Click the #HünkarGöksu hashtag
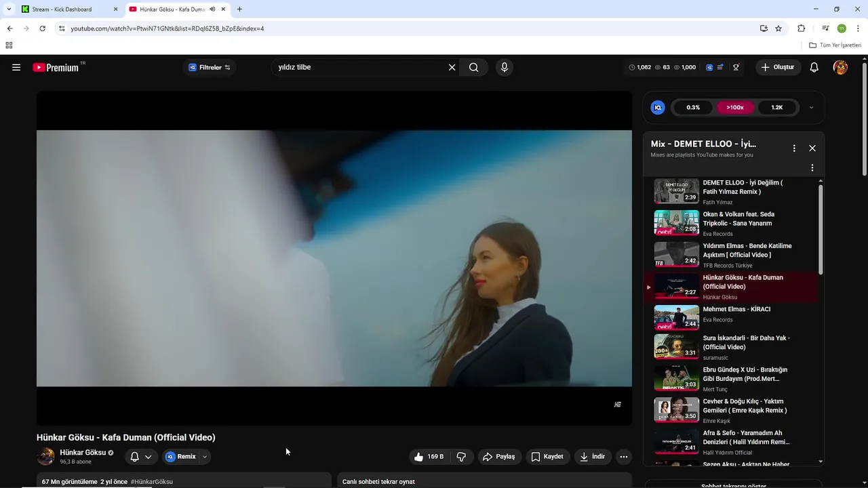868x488 pixels. [x=152, y=482]
